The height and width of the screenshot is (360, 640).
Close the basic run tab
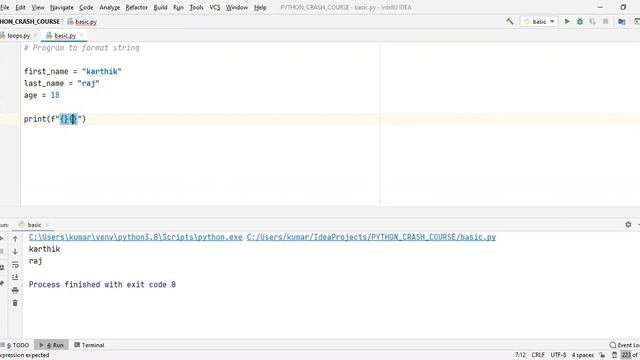click(x=46, y=225)
